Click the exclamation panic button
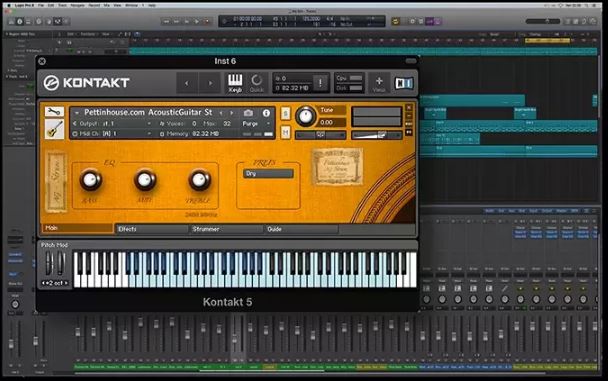Screen dimensions: 608x381 tap(320, 83)
